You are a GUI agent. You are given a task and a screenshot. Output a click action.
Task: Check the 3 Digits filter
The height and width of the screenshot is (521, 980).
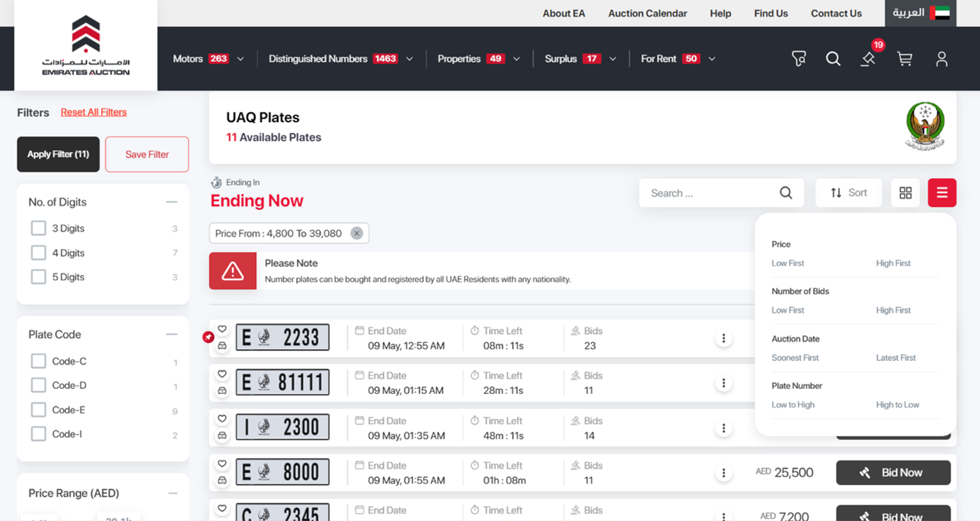pos(39,228)
